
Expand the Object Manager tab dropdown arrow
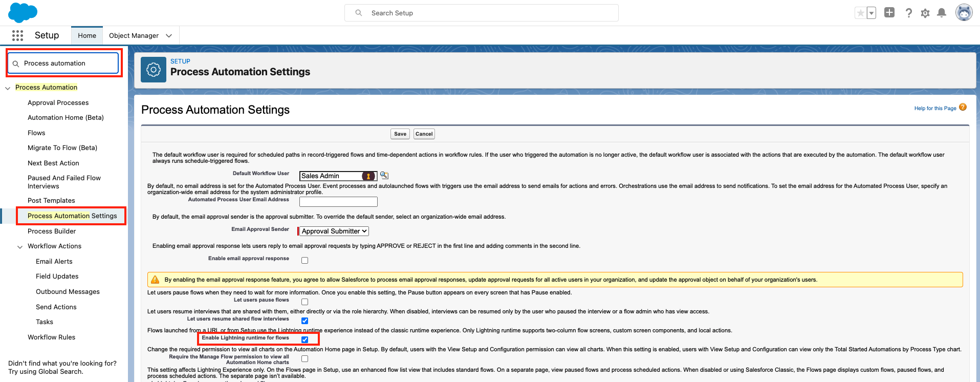[169, 36]
